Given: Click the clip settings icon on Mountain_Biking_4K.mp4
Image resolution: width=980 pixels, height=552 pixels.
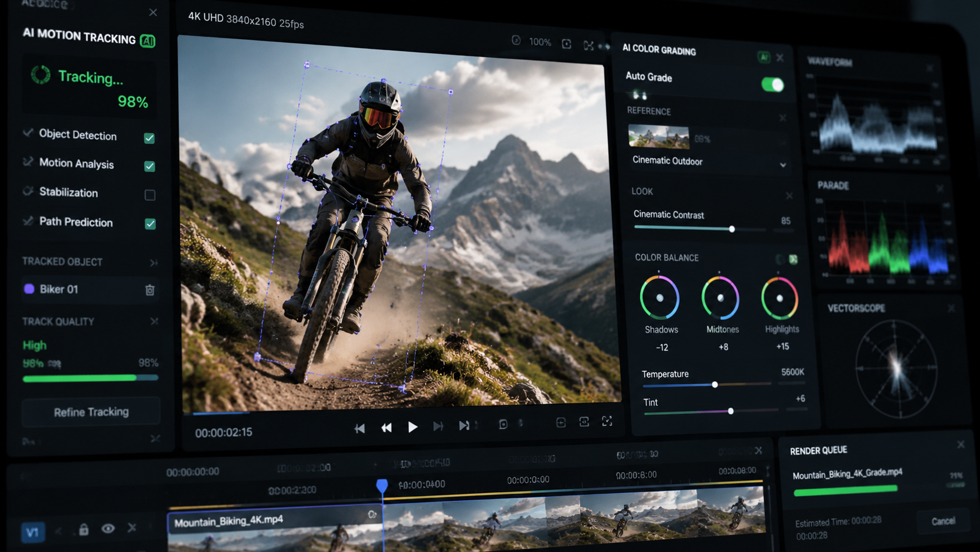Looking at the screenshot, I should [372, 514].
